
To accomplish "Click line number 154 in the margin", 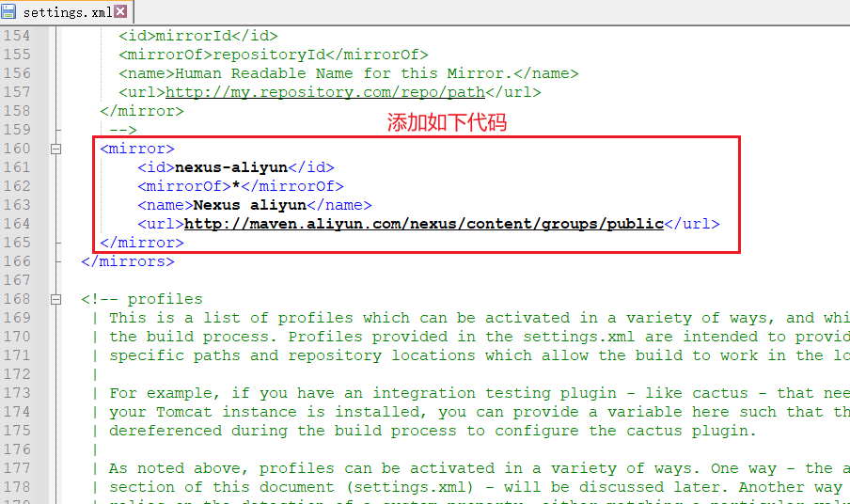I will click(x=17, y=36).
